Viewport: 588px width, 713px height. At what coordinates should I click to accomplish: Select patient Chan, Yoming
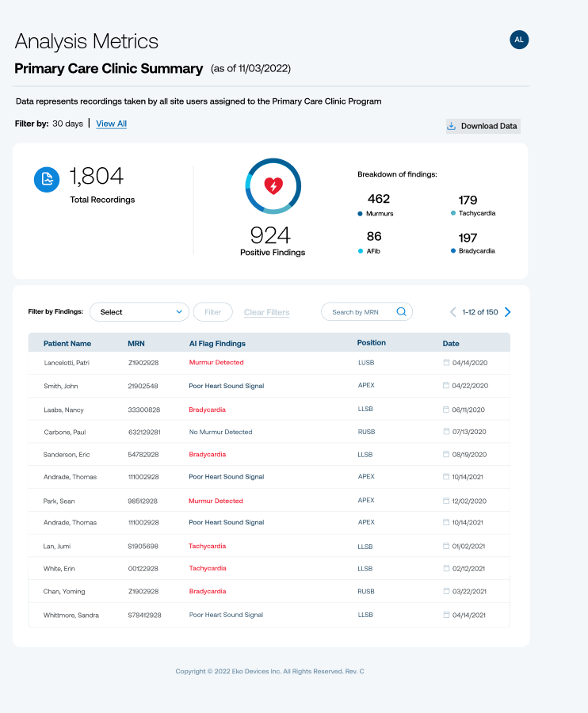point(64,591)
